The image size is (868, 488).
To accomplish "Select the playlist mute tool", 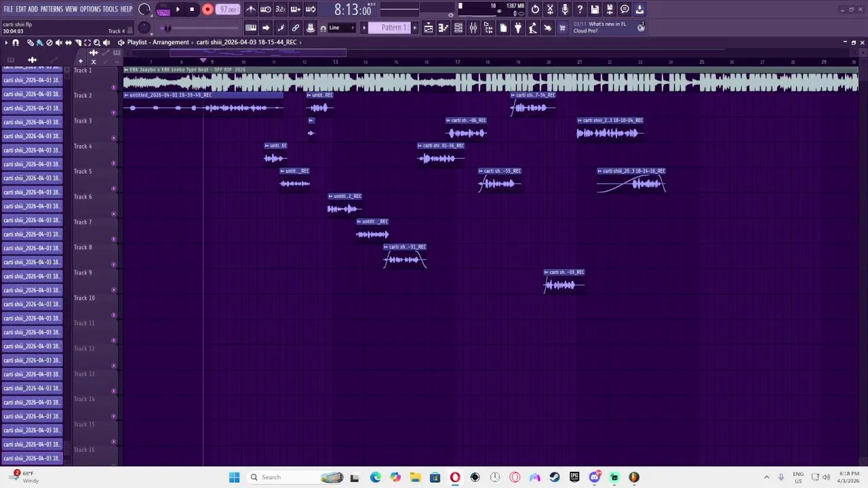I will pos(59,43).
